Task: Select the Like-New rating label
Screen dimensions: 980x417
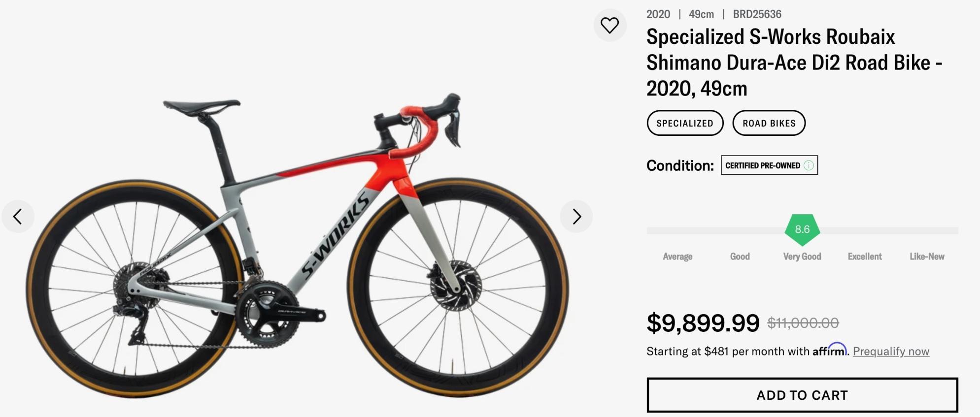Action: (x=927, y=257)
